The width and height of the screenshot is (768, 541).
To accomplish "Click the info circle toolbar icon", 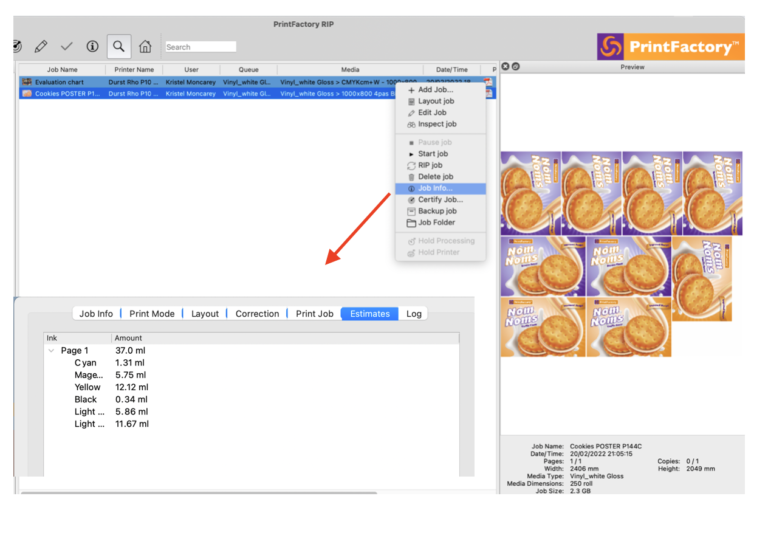I will [92, 47].
